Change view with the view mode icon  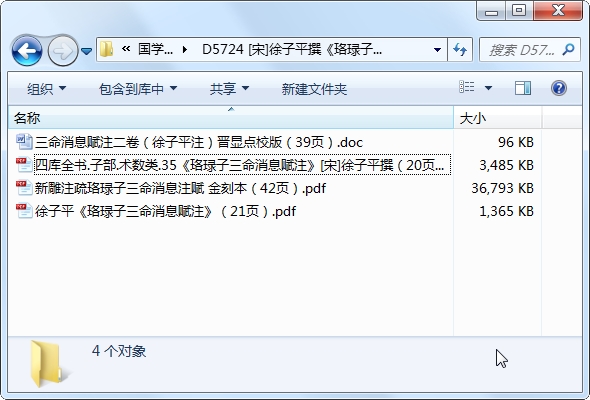(467, 88)
